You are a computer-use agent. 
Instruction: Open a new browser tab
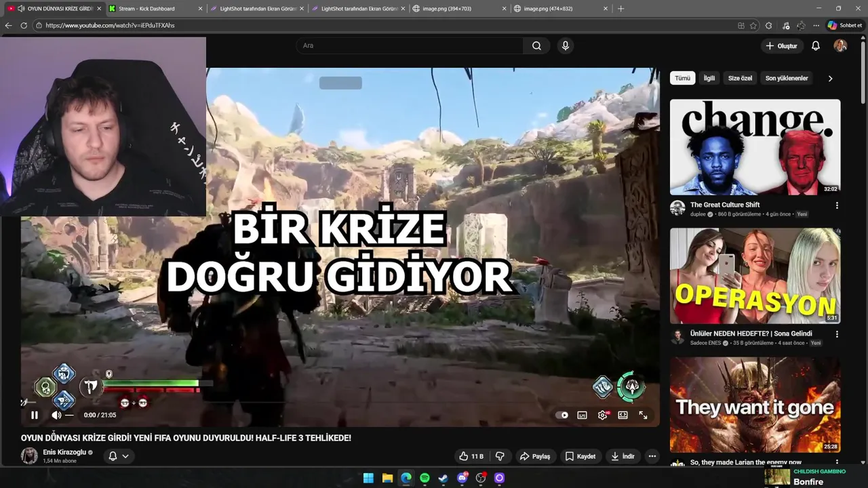(x=620, y=8)
